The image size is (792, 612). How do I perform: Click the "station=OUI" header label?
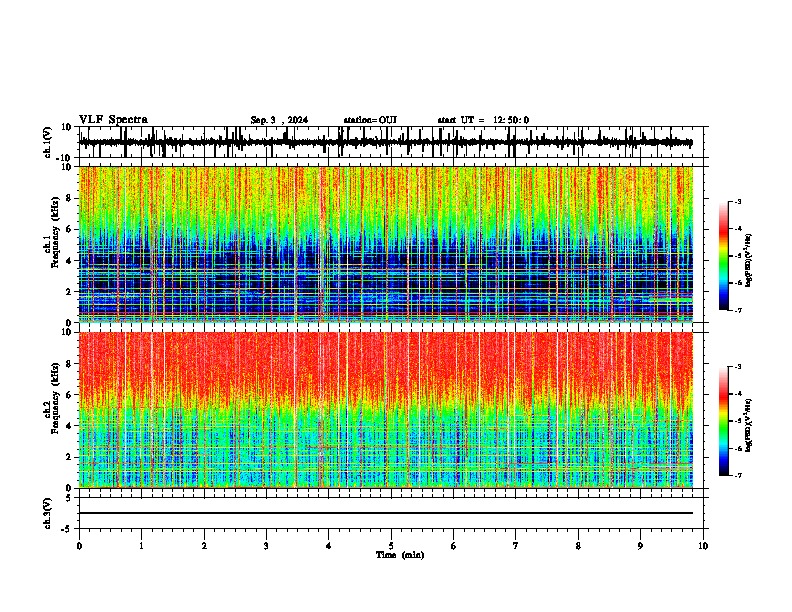click(x=370, y=120)
